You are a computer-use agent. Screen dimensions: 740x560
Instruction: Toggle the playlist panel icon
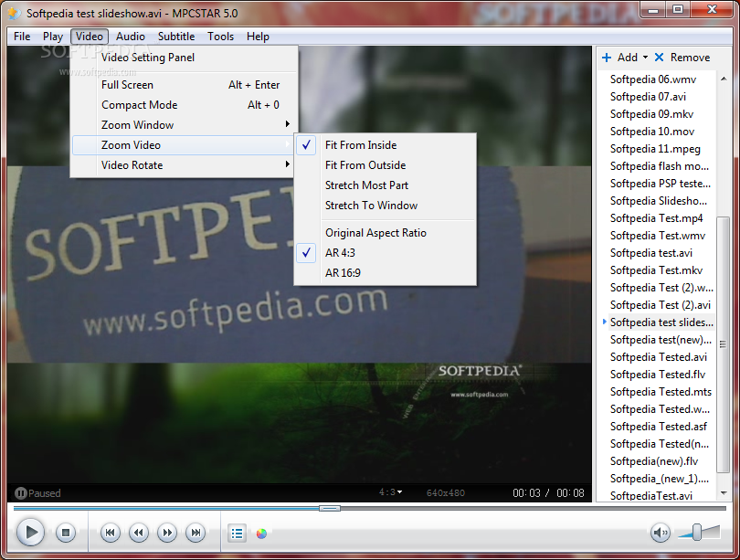237,534
